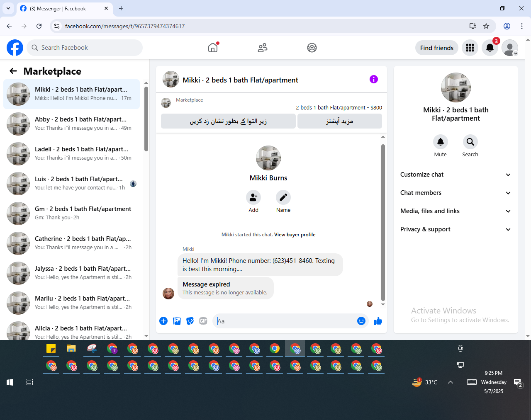Open Chrome three-dot menu
The width and height of the screenshot is (531, 420).
522,26
